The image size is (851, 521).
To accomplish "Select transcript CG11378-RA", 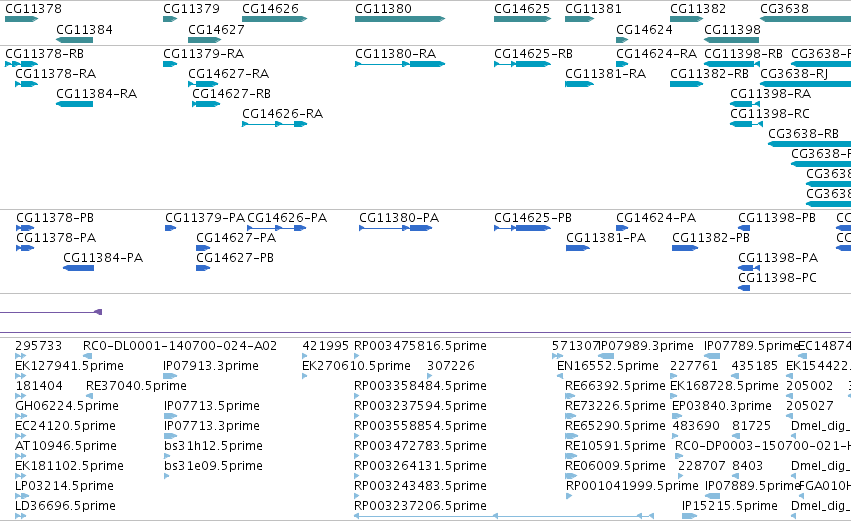I will [x=55, y=74].
